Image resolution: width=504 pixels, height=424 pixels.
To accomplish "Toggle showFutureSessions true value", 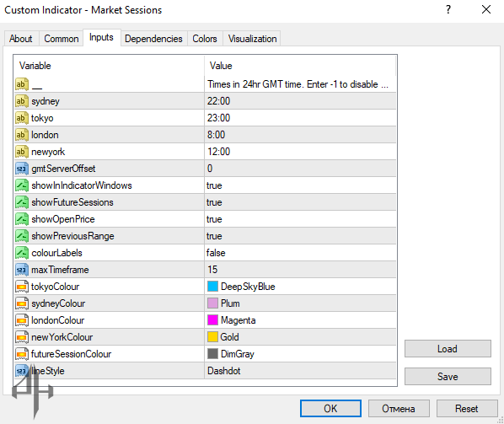I will pyautogui.click(x=300, y=202).
